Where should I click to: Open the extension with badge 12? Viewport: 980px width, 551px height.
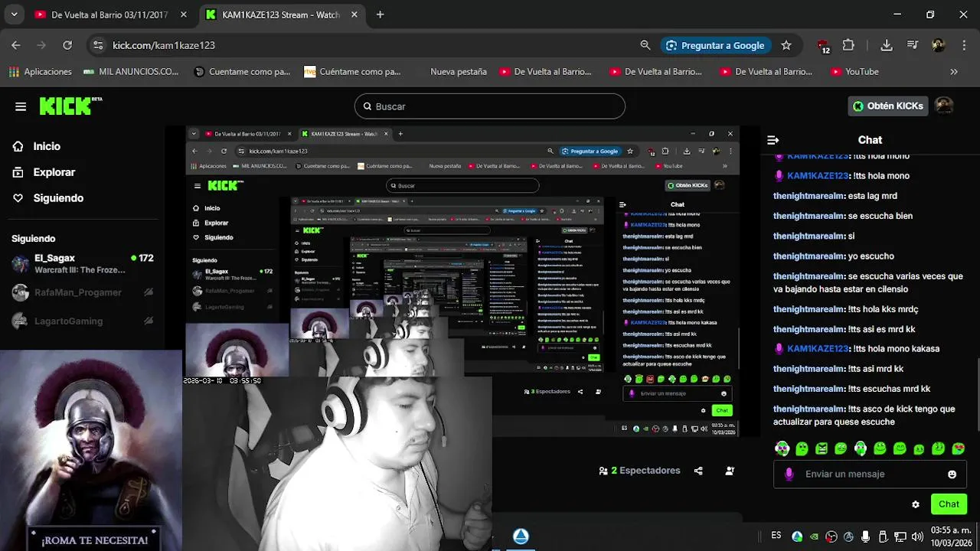click(823, 46)
